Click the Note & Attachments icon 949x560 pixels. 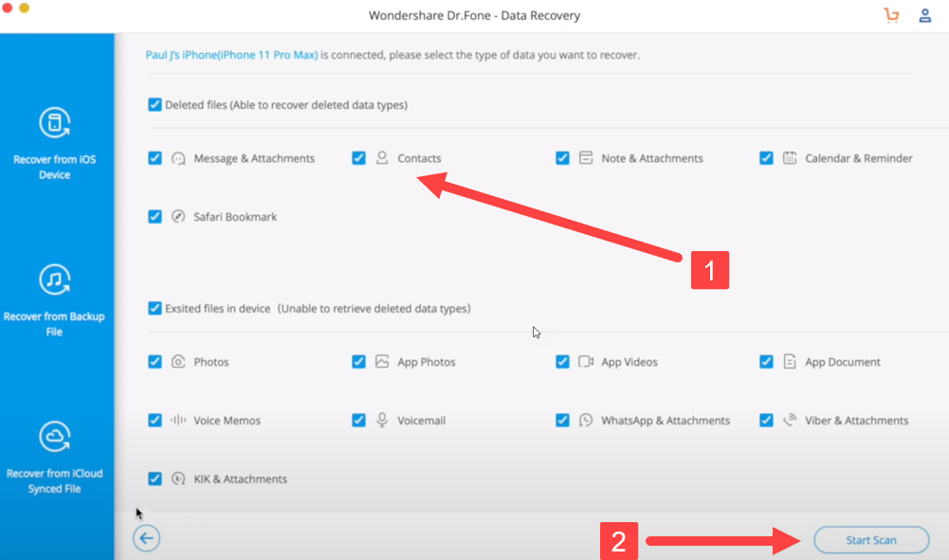click(x=586, y=158)
